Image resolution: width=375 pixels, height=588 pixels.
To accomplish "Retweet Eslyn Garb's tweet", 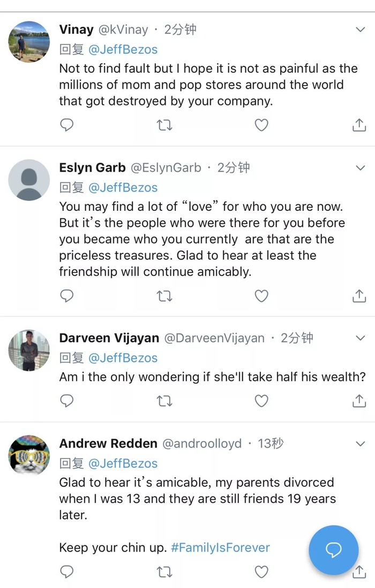I will [164, 296].
